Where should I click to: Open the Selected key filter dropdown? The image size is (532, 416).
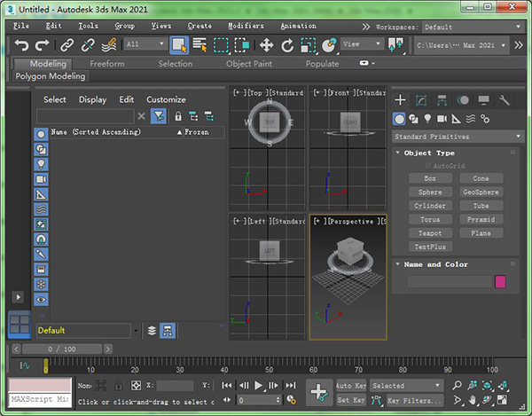point(406,386)
